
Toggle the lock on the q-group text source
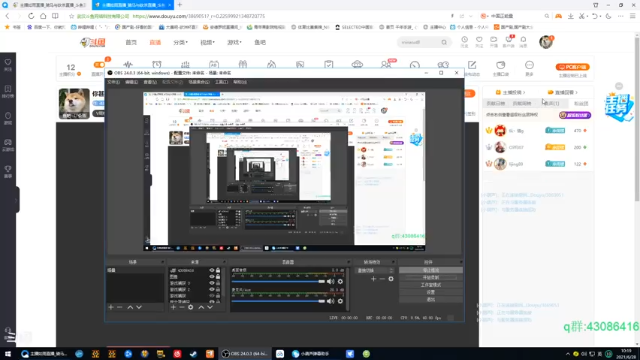[218, 270]
